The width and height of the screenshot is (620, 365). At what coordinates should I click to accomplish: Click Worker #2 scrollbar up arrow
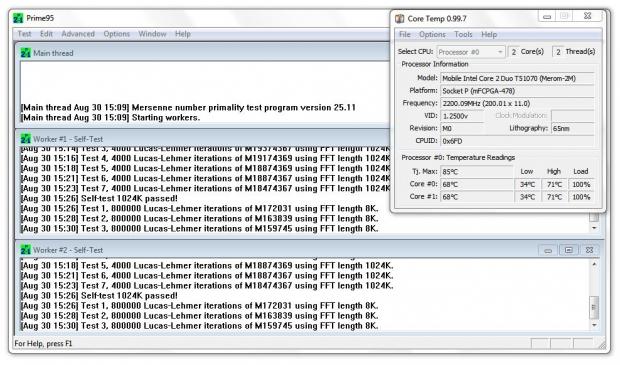pyautogui.click(x=594, y=264)
